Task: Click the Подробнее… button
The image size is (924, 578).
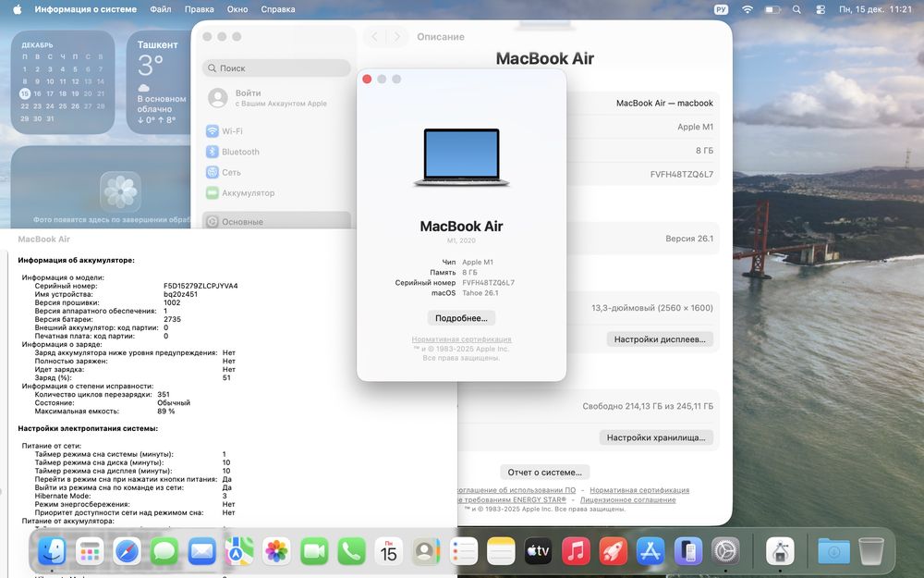Action: tap(461, 318)
